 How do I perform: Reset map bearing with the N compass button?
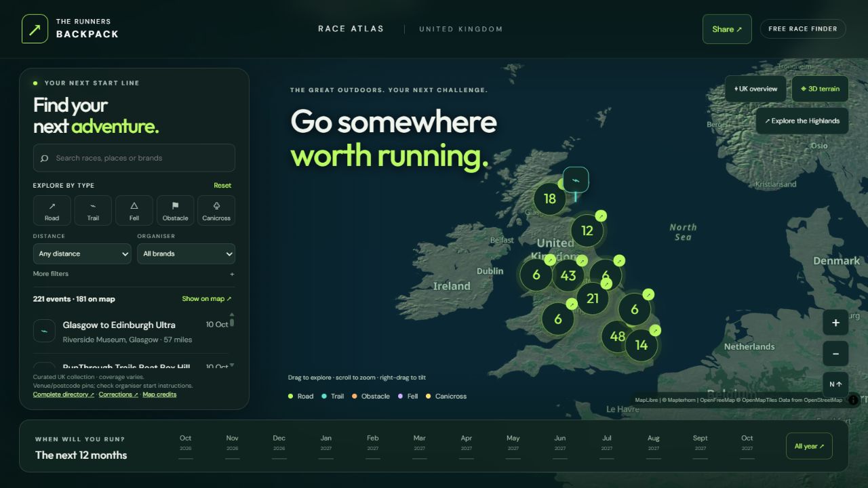[x=835, y=384]
